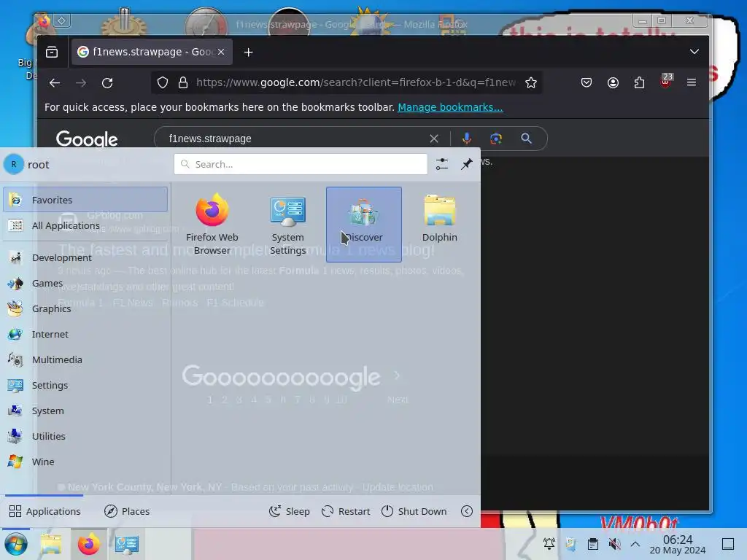Open the uBlock extension icon

(665, 82)
